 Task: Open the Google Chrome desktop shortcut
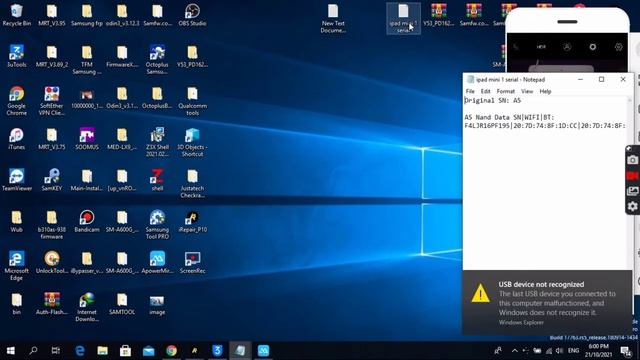tap(16, 101)
